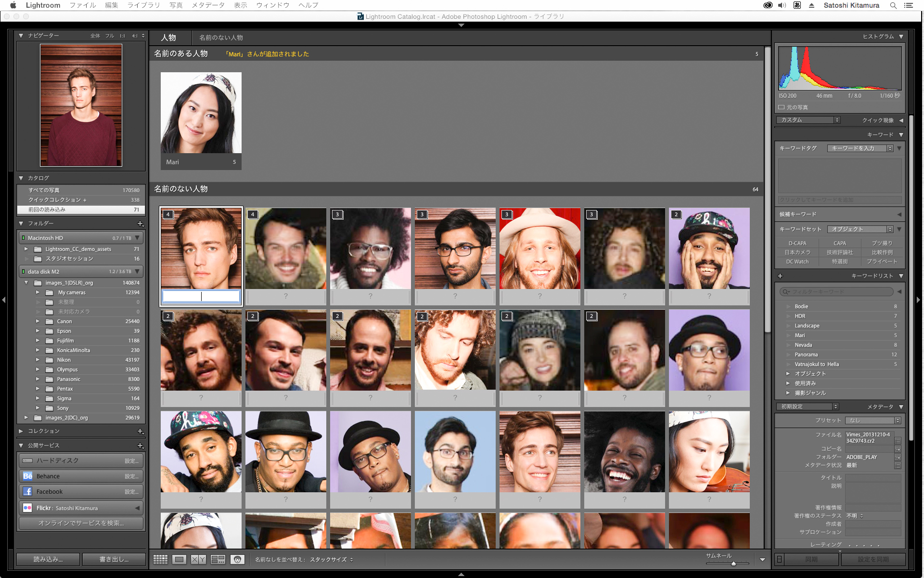Viewport: 924px width, 578px height.
Task: Enable the 元の写真 checkbox under histogram
Action: coord(782,107)
